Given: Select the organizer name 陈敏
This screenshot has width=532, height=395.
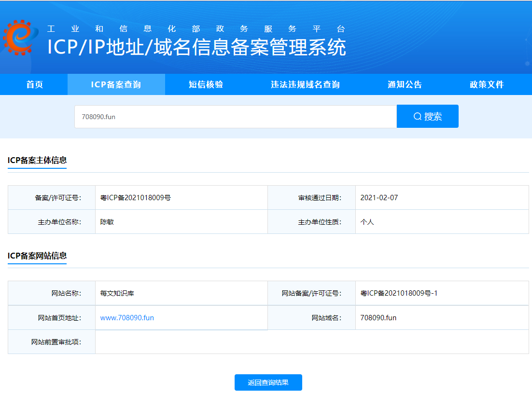Looking at the screenshot, I should tap(107, 222).
